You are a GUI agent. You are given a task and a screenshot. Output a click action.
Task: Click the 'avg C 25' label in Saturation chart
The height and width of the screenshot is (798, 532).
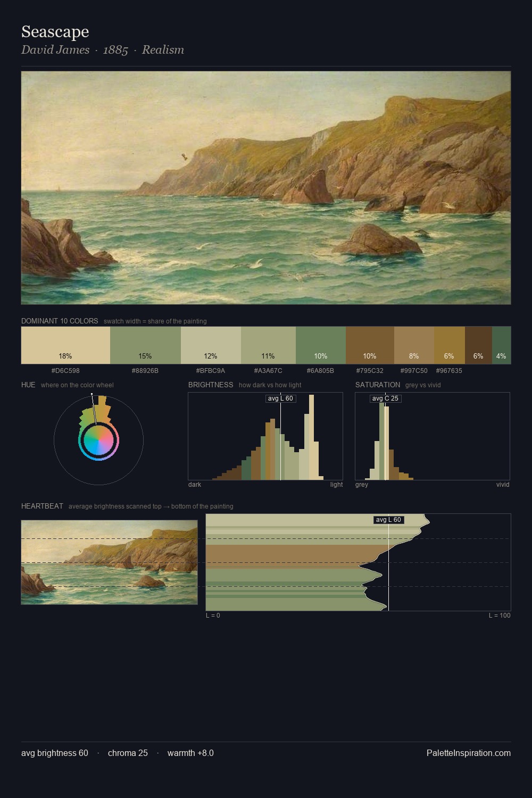(x=385, y=398)
